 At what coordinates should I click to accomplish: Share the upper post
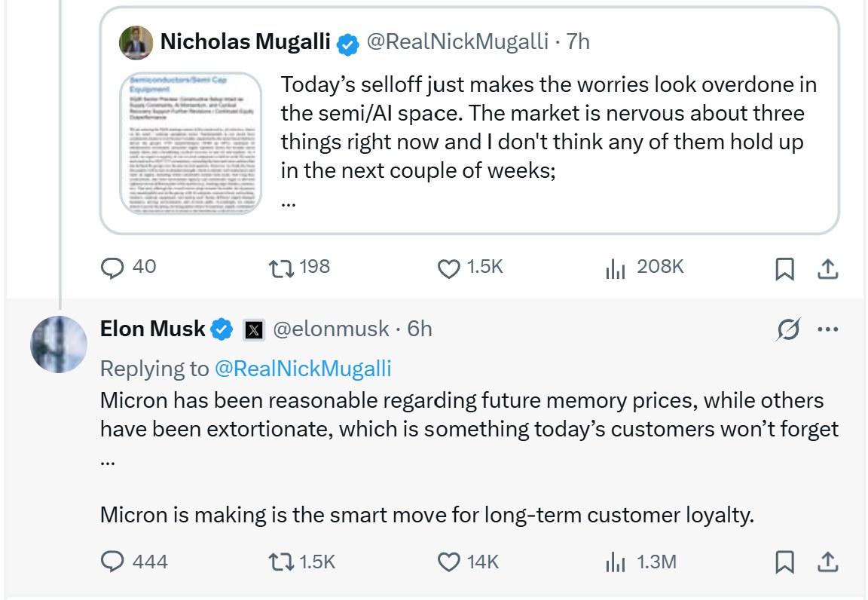(x=827, y=268)
